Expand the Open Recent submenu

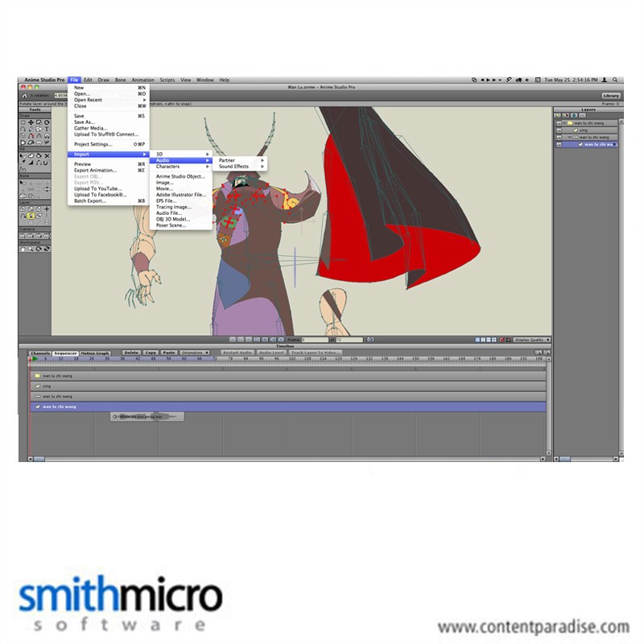pos(108,100)
